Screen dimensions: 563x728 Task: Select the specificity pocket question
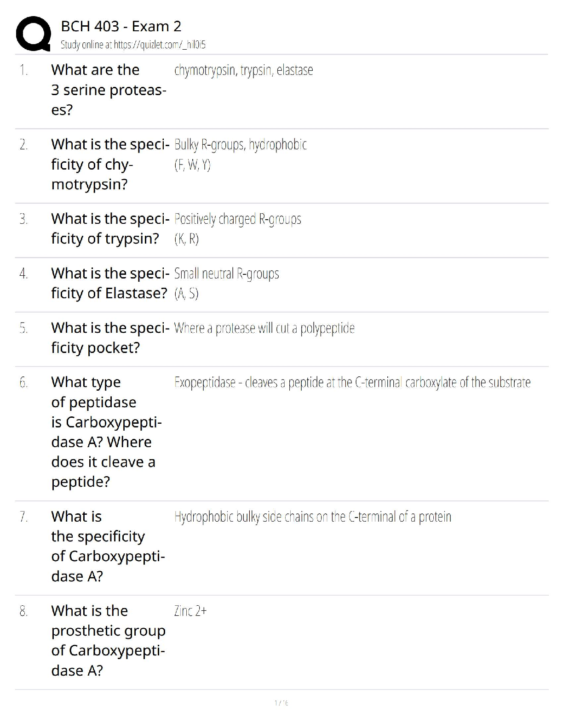tap(110, 338)
